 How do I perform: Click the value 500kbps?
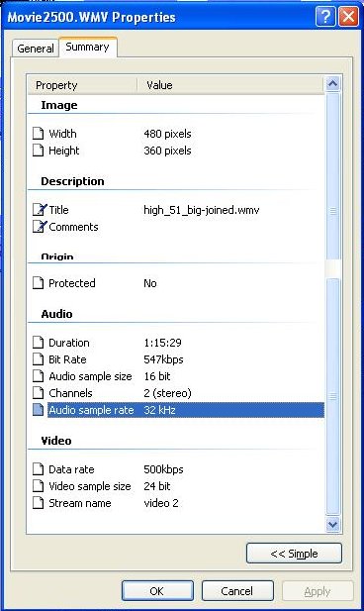pyautogui.click(x=163, y=469)
